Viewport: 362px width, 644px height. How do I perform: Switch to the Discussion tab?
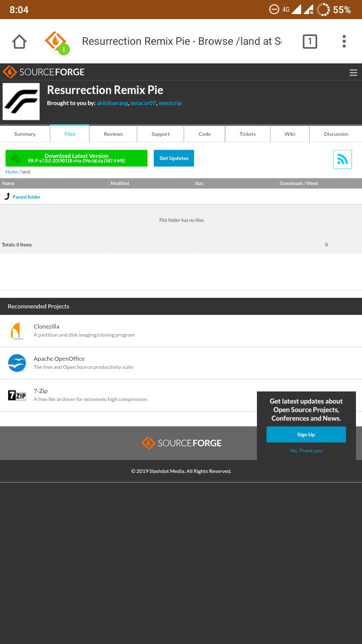tap(336, 134)
